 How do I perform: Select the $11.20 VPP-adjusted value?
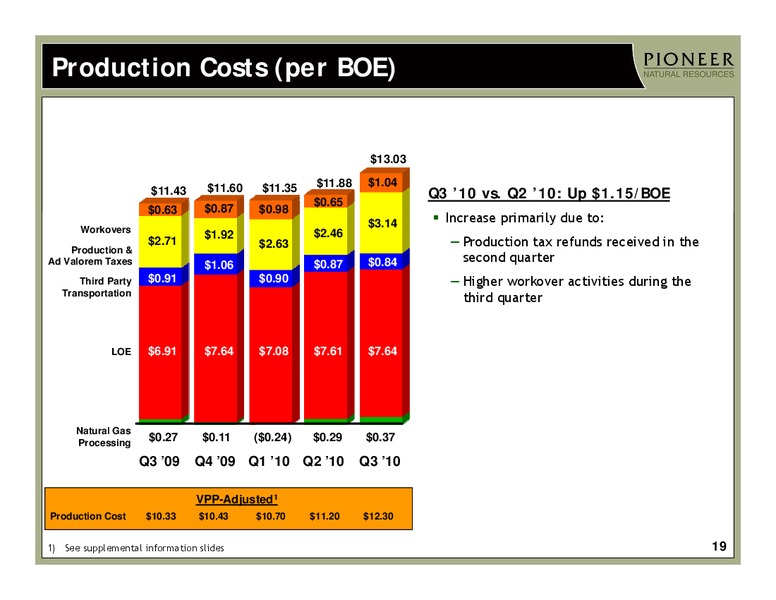click(x=325, y=516)
